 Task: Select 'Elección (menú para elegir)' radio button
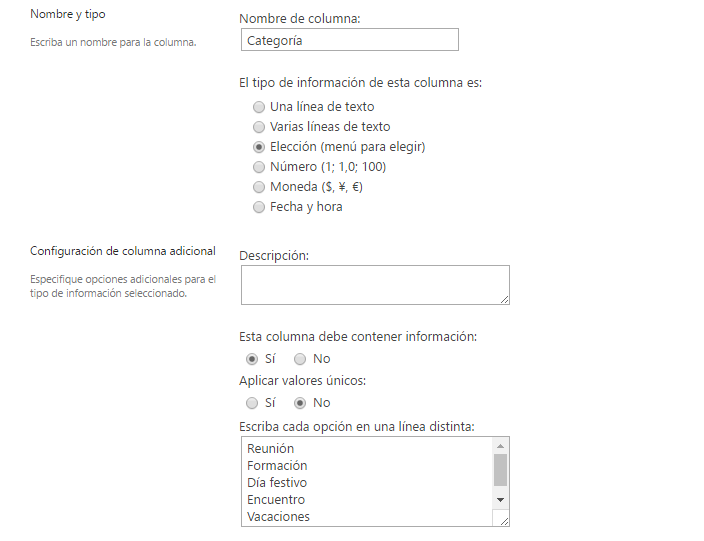click(259, 147)
